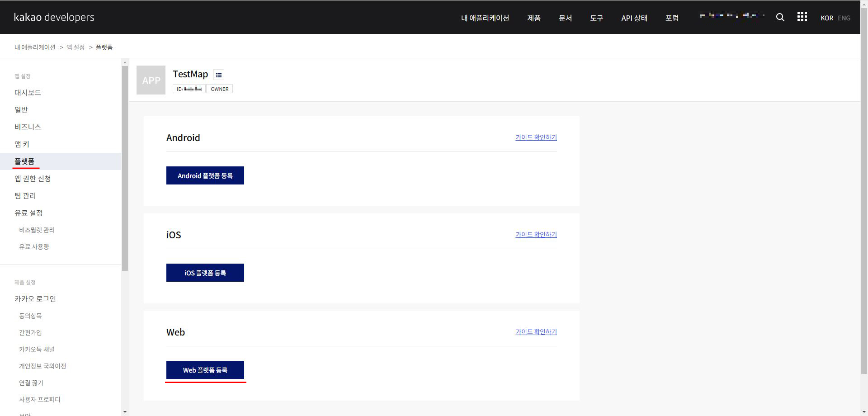Open 팀 관리 in sidebar
This screenshot has width=868, height=416.
tap(25, 195)
